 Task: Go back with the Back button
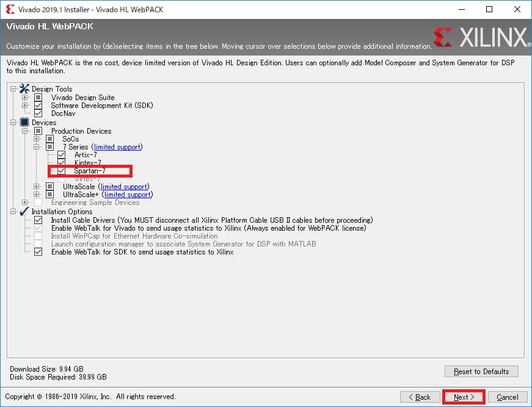[x=420, y=397]
